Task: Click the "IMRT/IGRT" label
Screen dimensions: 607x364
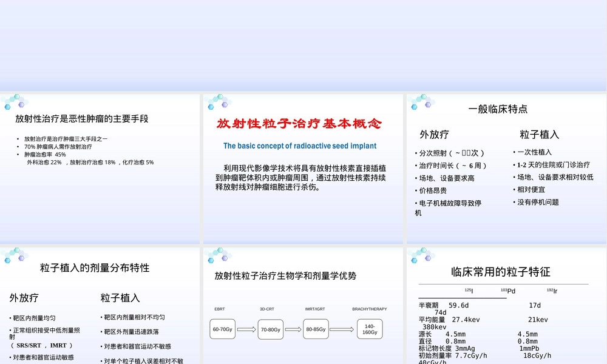Action: click(x=315, y=309)
